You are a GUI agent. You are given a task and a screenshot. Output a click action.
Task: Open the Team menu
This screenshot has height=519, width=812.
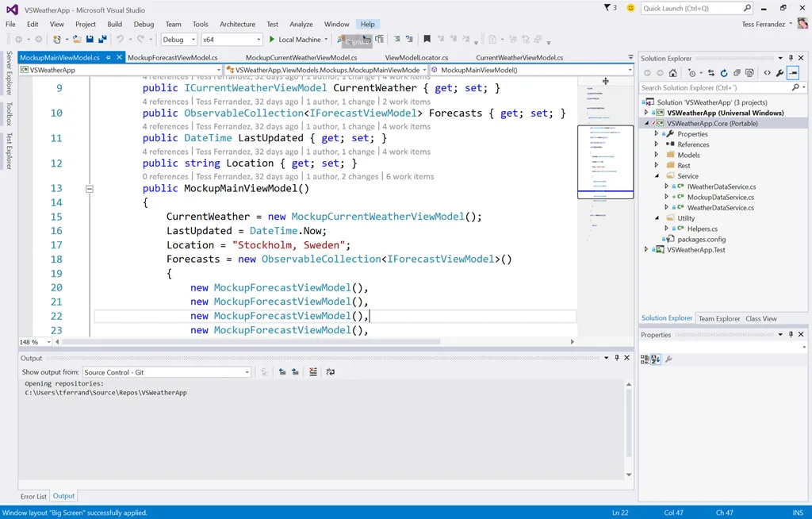pyautogui.click(x=173, y=24)
